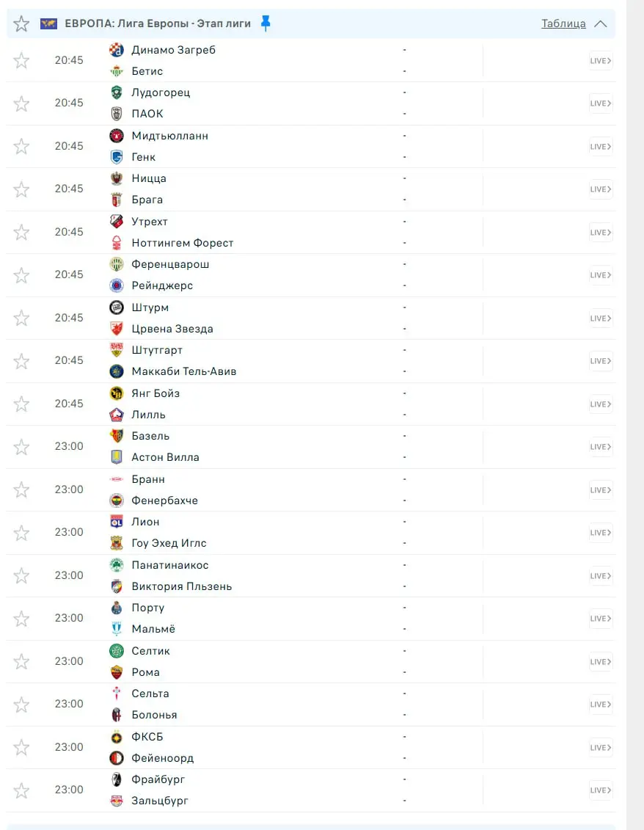Open the Лига Европы - Этап лиги page

pos(158,23)
